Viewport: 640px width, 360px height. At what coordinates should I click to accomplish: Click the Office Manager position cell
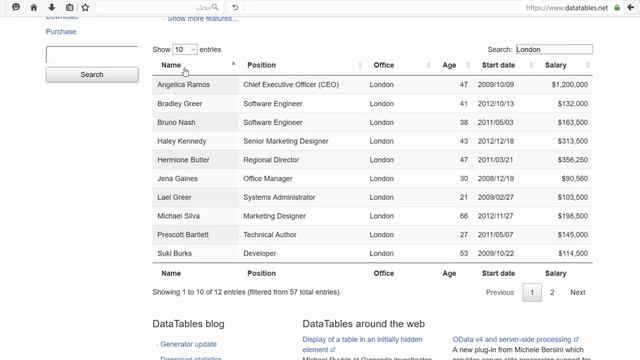coord(301,179)
